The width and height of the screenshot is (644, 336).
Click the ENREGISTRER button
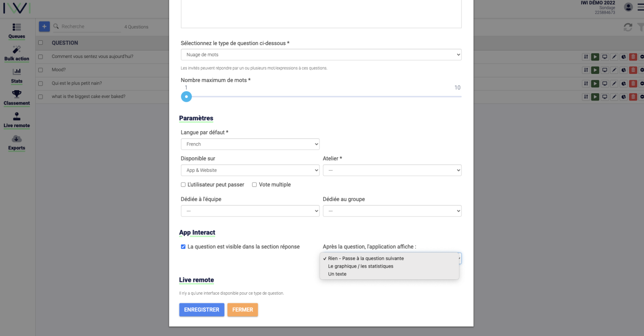pos(202,310)
